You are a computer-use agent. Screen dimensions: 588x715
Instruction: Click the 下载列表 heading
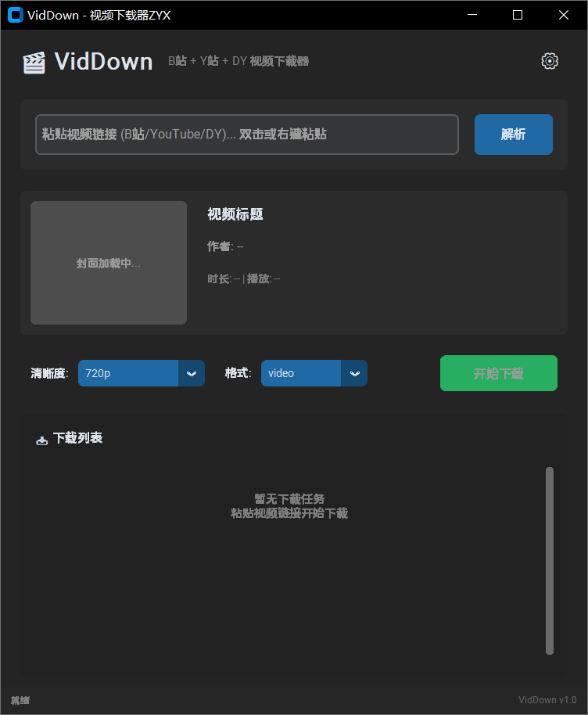tap(78, 438)
